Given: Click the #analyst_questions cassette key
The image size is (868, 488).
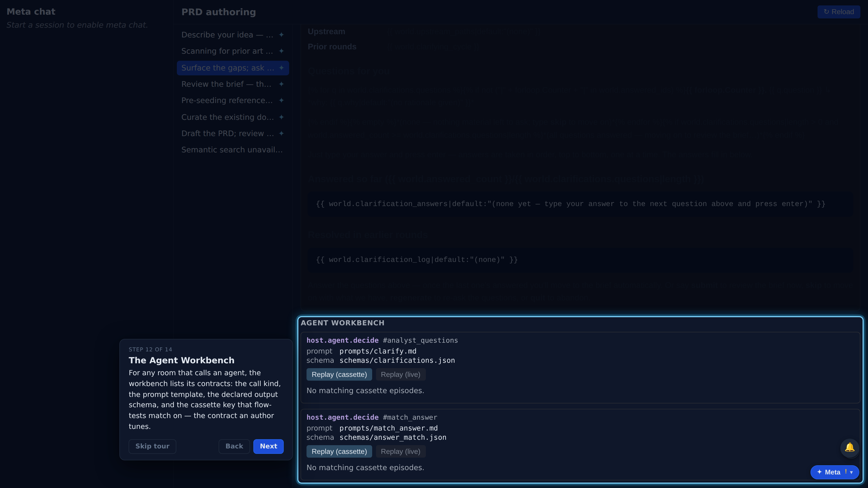Looking at the screenshot, I should 420,341.
